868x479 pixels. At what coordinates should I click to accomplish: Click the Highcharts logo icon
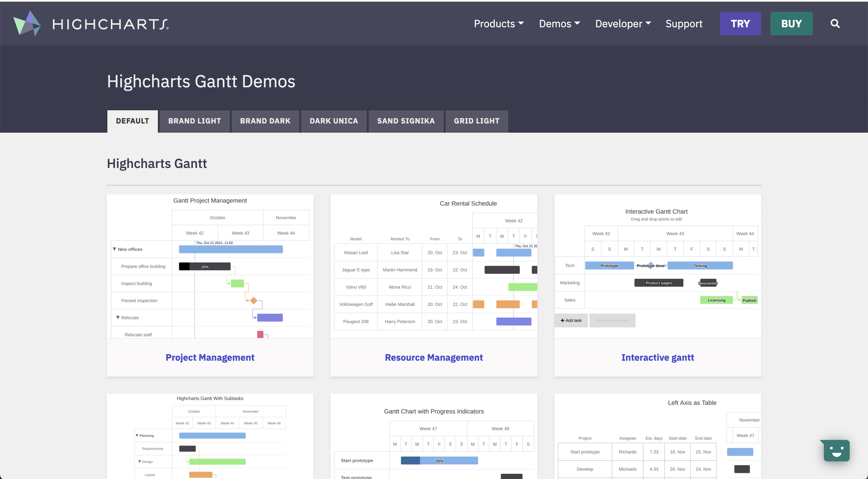pos(27,24)
